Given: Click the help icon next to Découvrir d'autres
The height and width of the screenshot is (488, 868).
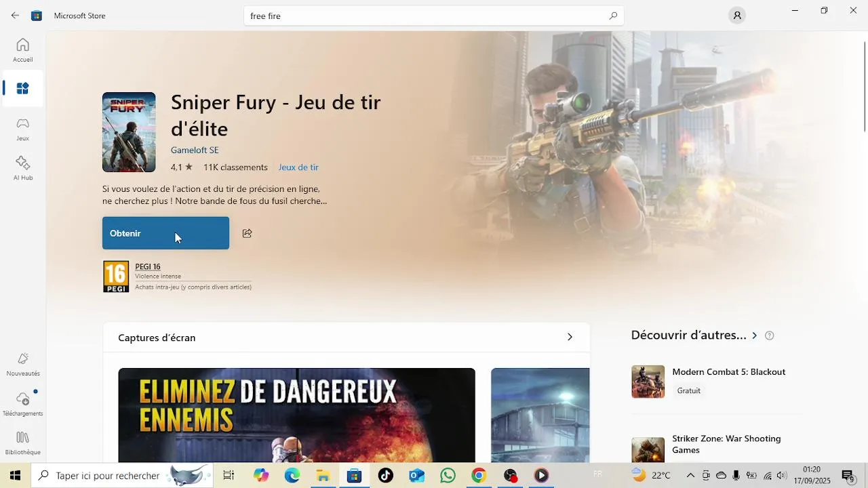Looking at the screenshot, I should point(769,335).
